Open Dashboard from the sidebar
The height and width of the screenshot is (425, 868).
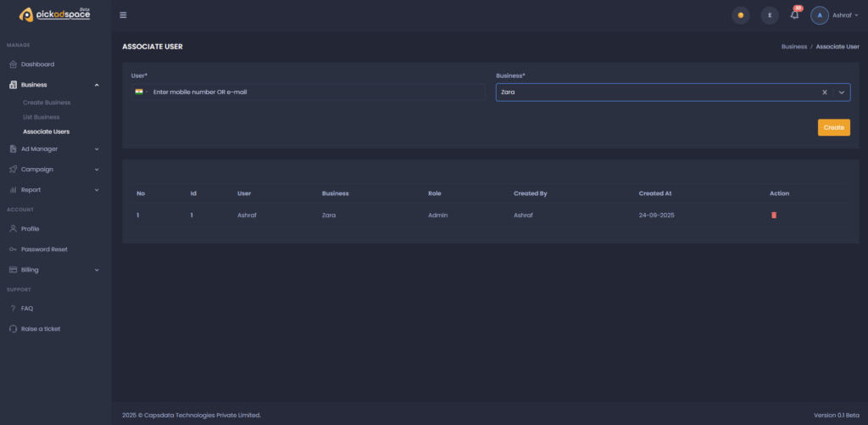tap(37, 64)
